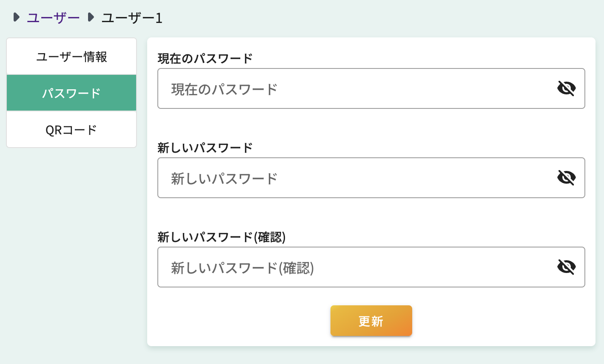Image resolution: width=604 pixels, height=364 pixels.
Task: Click the eye icon in the 新しいパスワード field
Action: tap(566, 178)
